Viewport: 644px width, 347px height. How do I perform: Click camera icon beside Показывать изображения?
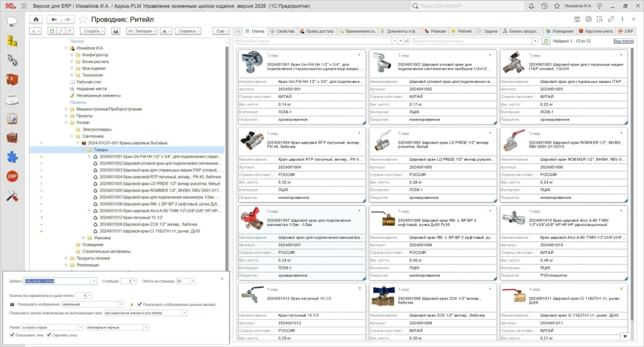(12, 304)
